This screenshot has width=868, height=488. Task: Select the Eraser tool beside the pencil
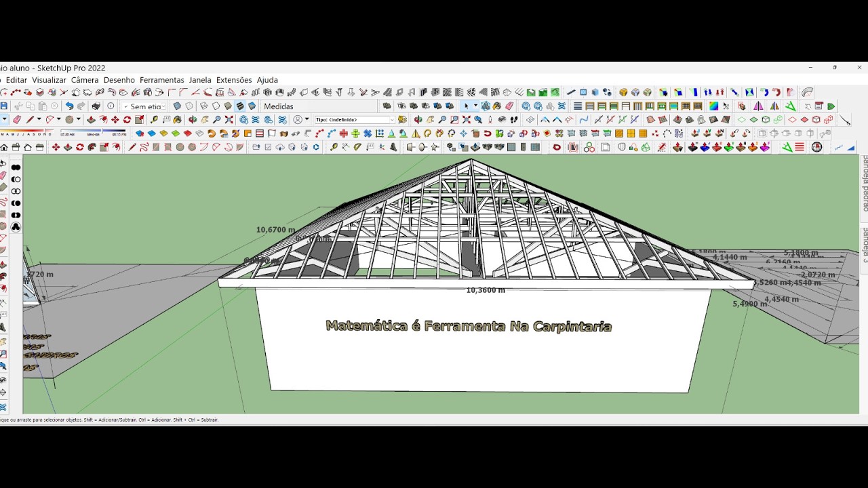17,119
